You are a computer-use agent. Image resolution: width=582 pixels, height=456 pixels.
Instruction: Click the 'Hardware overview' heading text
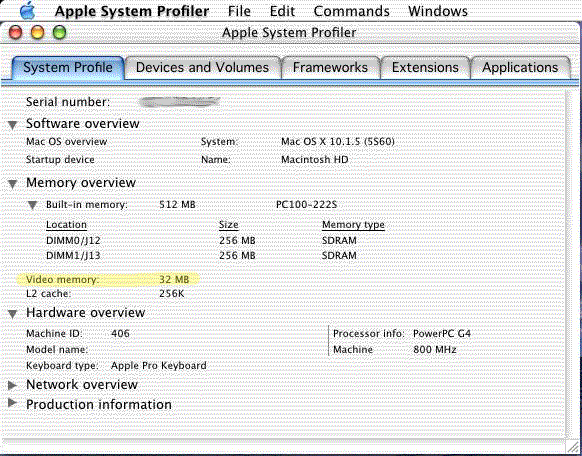point(85,313)
